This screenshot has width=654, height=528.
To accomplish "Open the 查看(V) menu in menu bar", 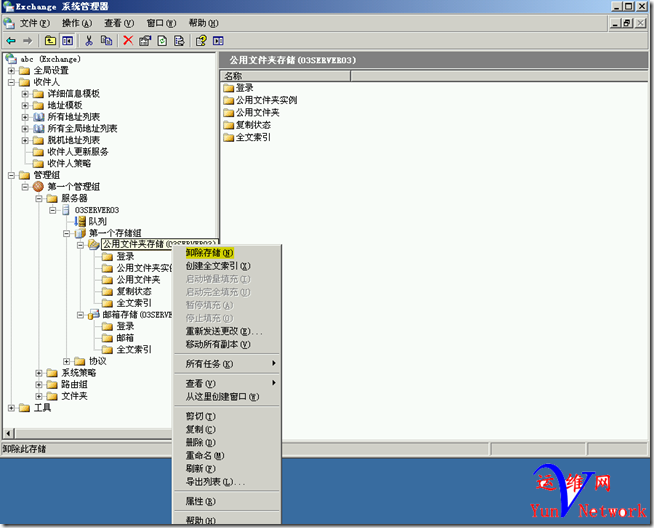I will tap(119, 23).
